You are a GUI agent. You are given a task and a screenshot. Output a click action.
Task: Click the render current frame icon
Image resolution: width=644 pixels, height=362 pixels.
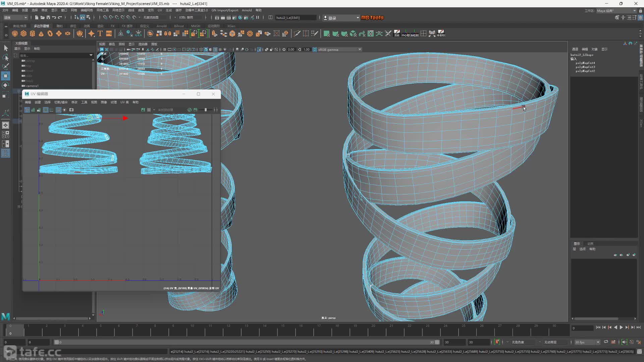[x=223, y=17]
